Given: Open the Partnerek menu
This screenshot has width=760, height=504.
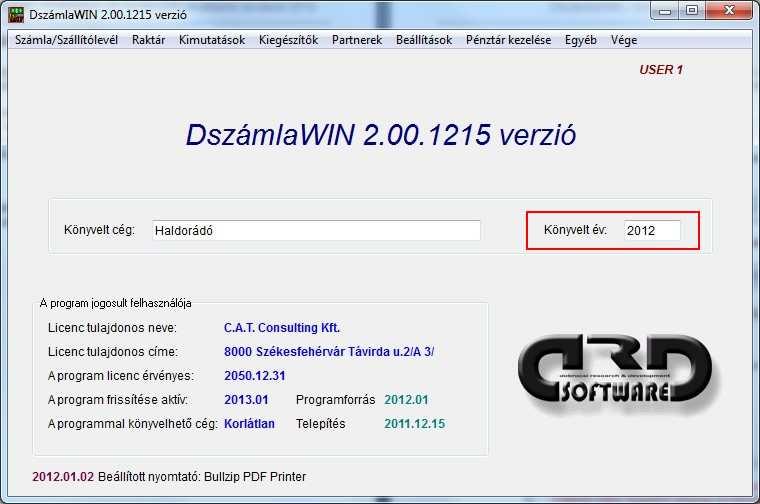Looking at the screenshot, I should click(x=357, y=40).
